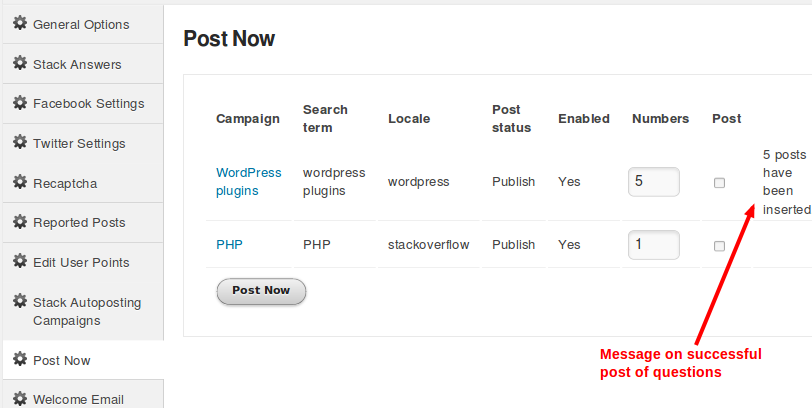Click the gear icon beside Edit User Points

click(x=20, y=261)
